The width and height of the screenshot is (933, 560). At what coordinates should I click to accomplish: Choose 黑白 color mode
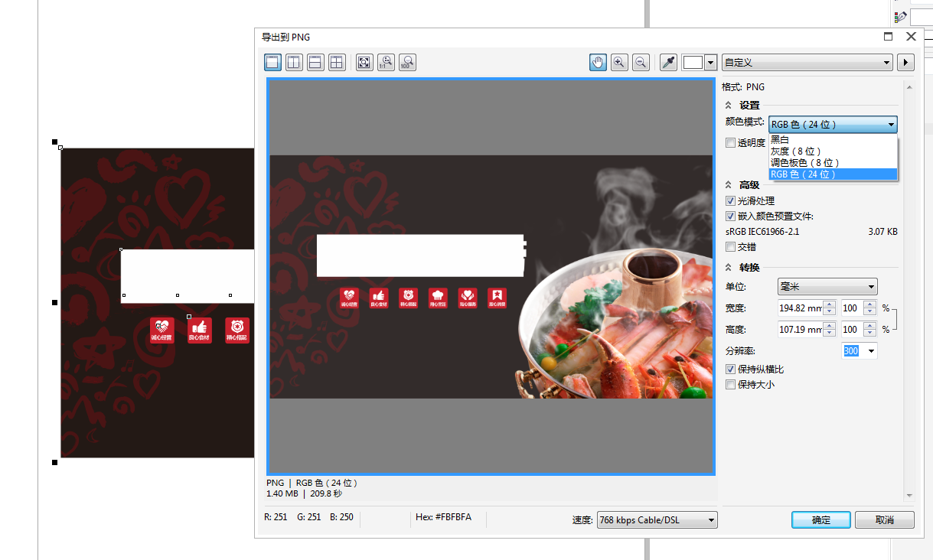click(833, 140)
